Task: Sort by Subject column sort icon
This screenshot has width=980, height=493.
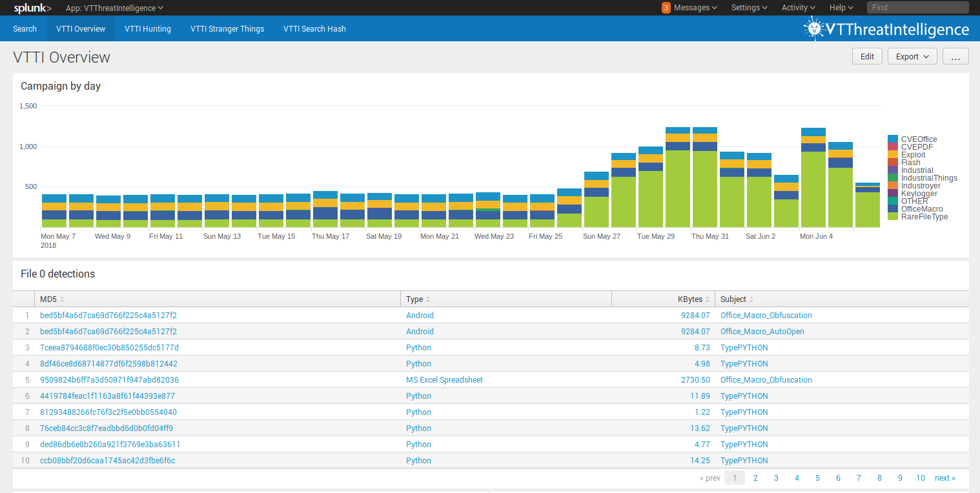Action: click(752, 299)
